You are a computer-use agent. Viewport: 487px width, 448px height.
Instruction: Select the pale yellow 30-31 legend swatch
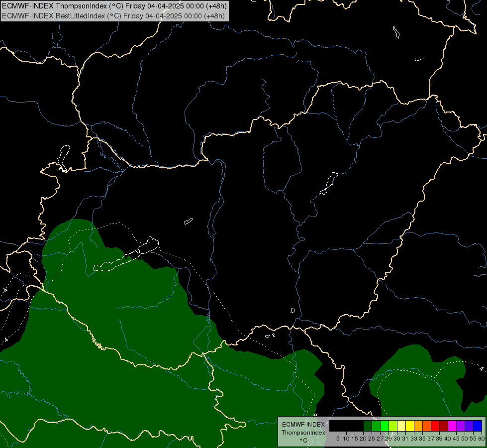(401, 426)
